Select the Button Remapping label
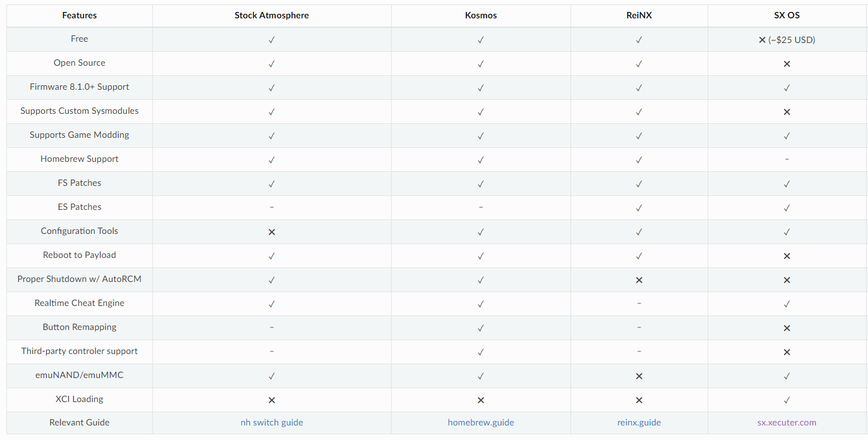This screenshot has height=440, width=868. [80, 327]
